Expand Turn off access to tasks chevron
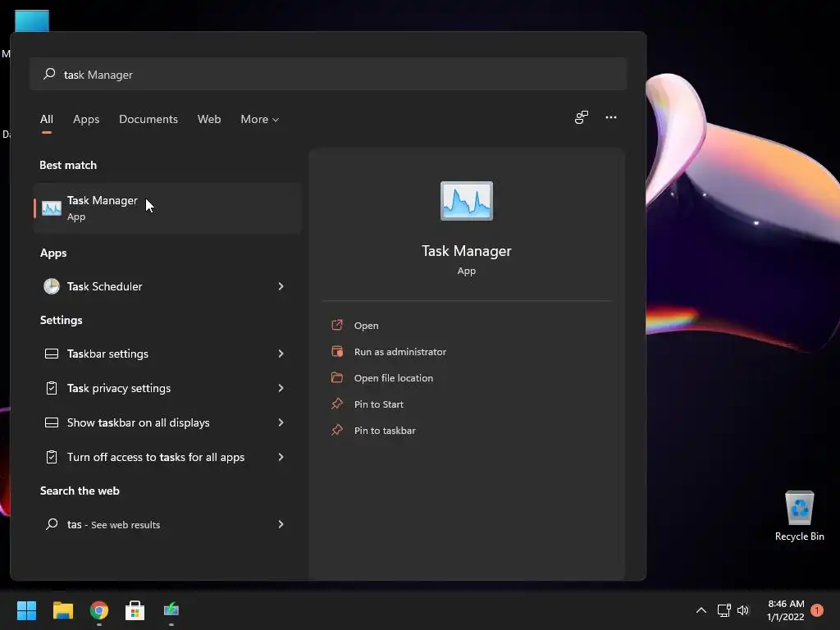 click(x=281, y=457)
